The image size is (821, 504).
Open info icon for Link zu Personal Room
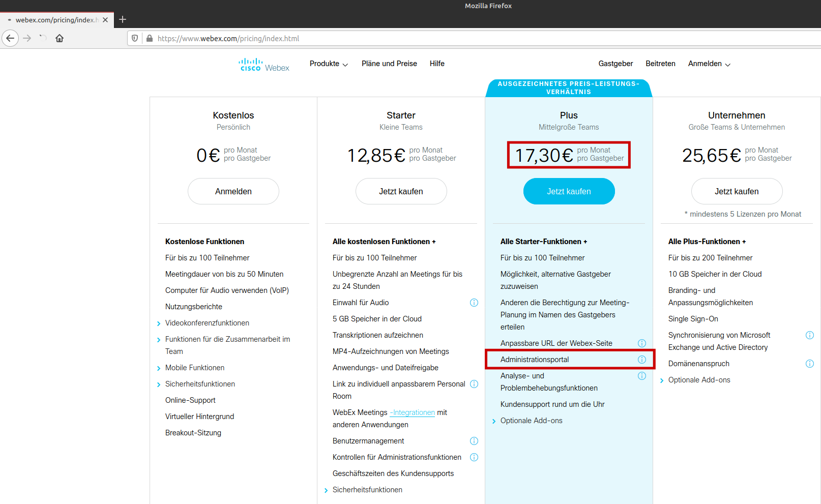pyautogui.click(x=474, y=384)
